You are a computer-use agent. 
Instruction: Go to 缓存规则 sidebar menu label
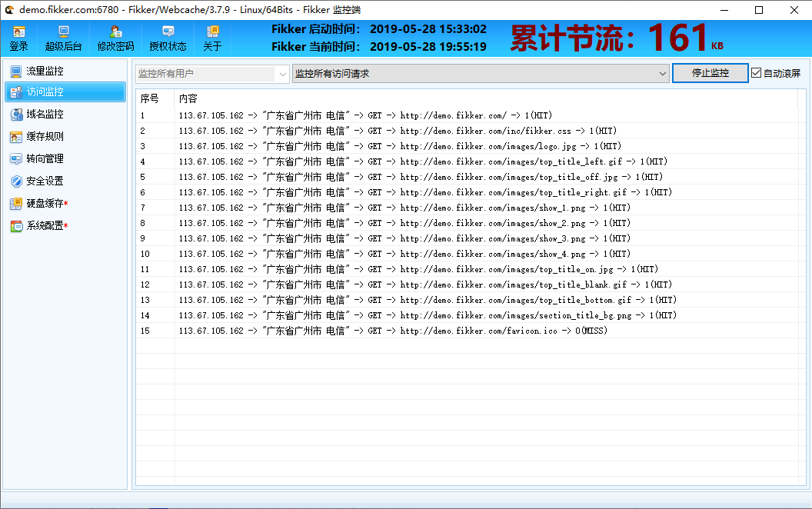(45, 136)
